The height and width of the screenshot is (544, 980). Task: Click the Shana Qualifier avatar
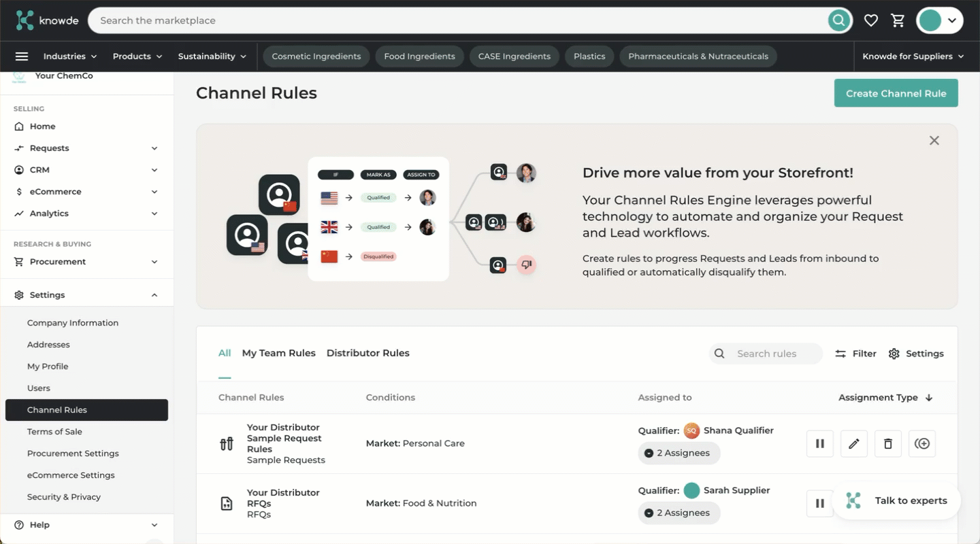tap(691, 430)
